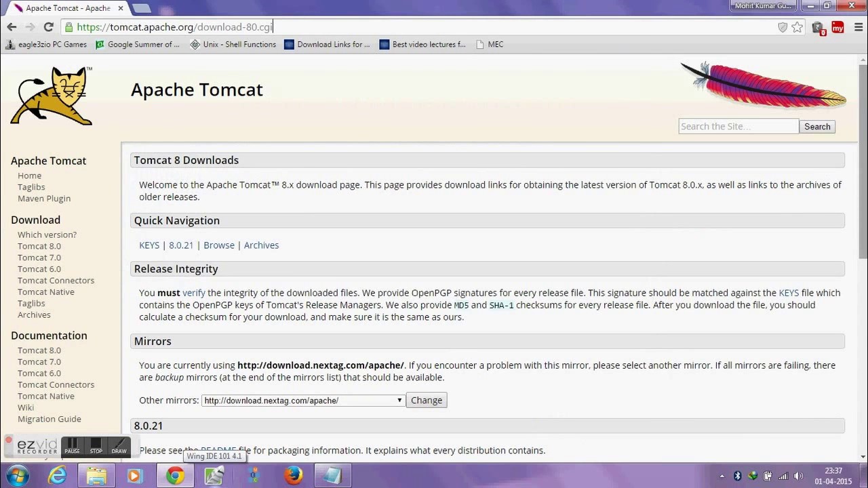Screen dimensions: 868x488
Task: Open the rupee shopping bag extension
Action: click(x=818, y=28)
